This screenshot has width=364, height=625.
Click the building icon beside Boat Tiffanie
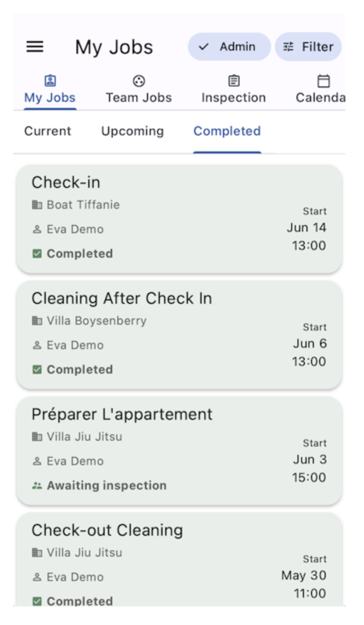tap(37, 205)
